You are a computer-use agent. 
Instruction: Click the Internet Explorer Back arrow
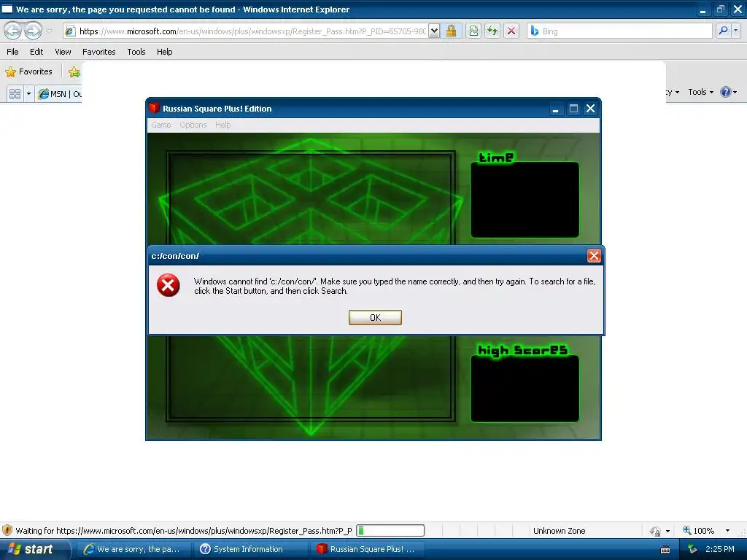(x=13, y=31)
